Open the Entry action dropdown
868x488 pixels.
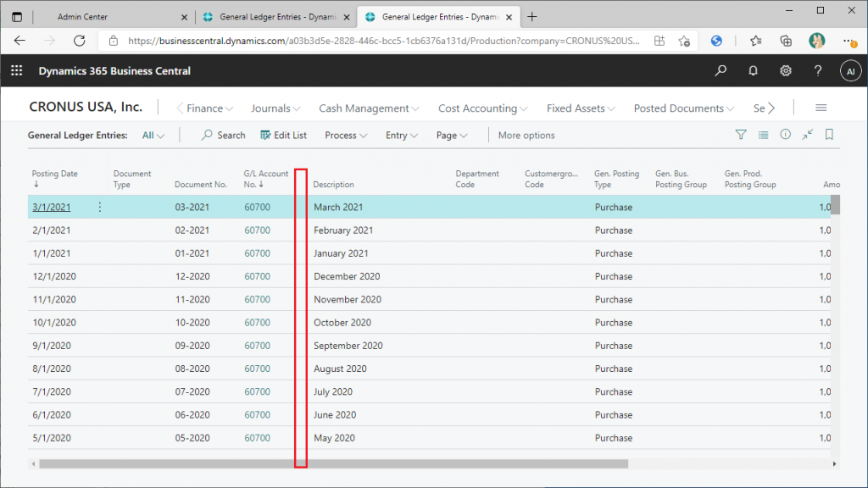point(401,135)
